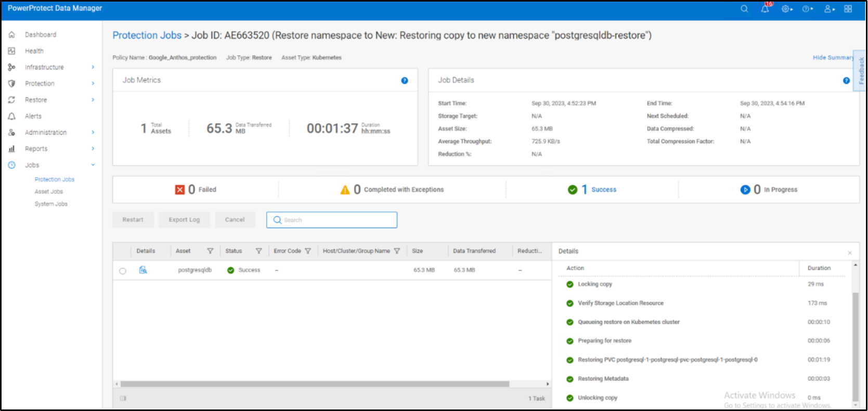Filter the Host/Cluster/Group Name column
Viewport: 868px width, 411px height.
pos(397,251)
